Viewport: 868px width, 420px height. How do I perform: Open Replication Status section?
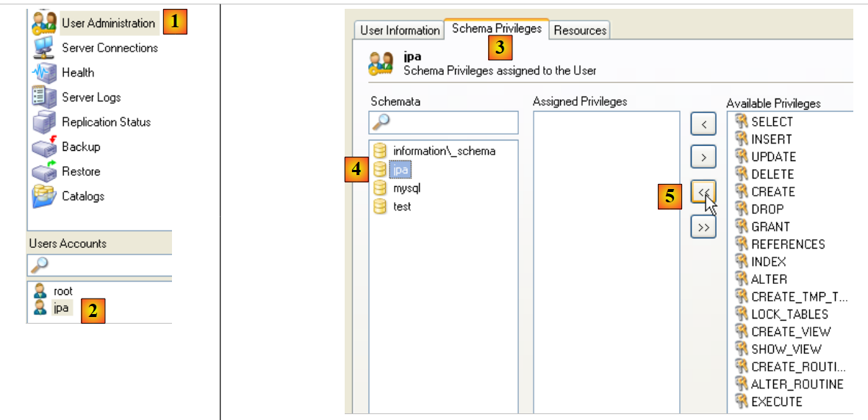tap(105, 122)
